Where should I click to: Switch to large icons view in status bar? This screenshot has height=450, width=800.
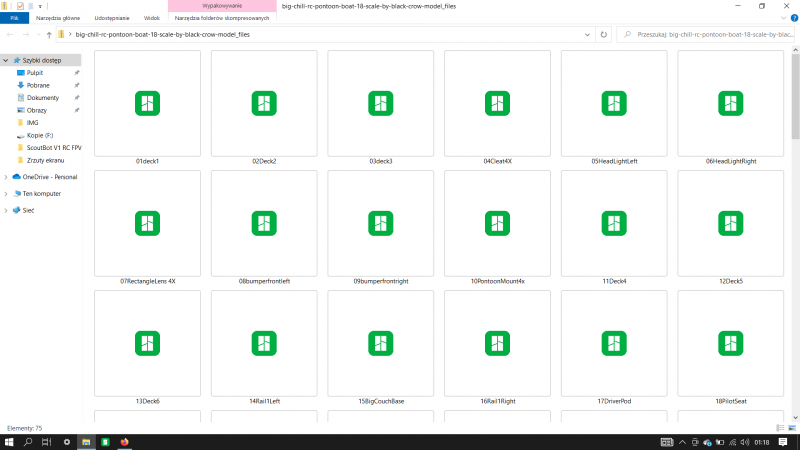pos(792,428)
